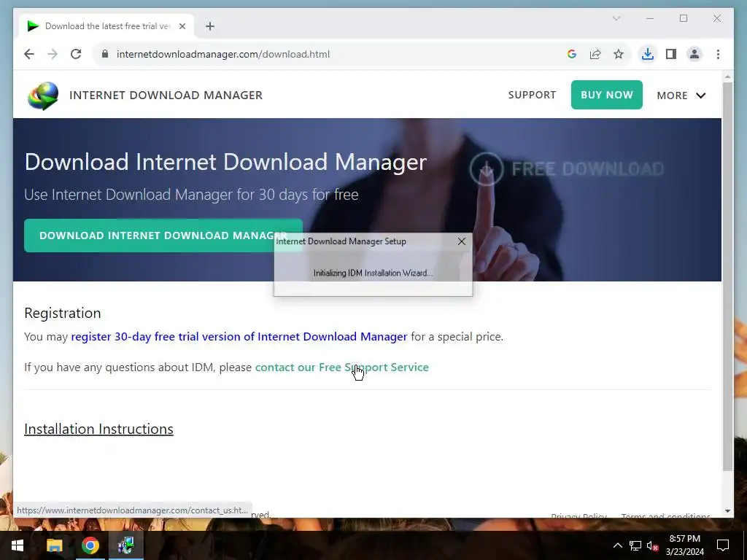This screenshot has width=747, height=560.
Task: Click the network icon in the system tray
Action: coord(635,545)
